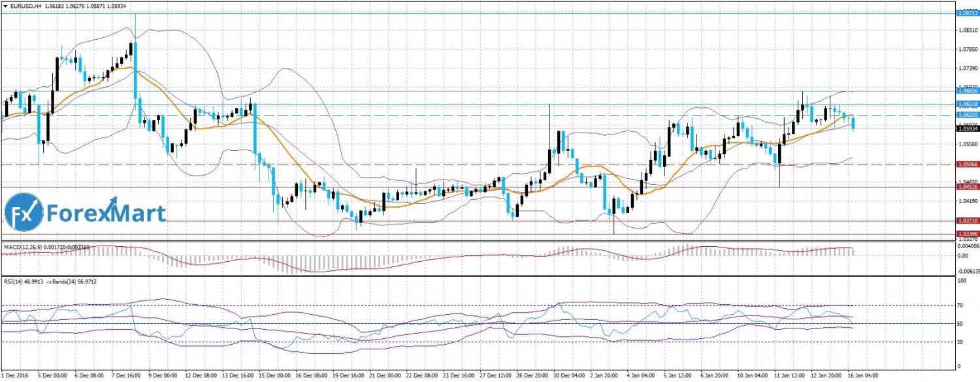This screenshot has width=980, height=382.
Task: Click the RSI(14) indicator label
Action: click(x=14, y=281)
